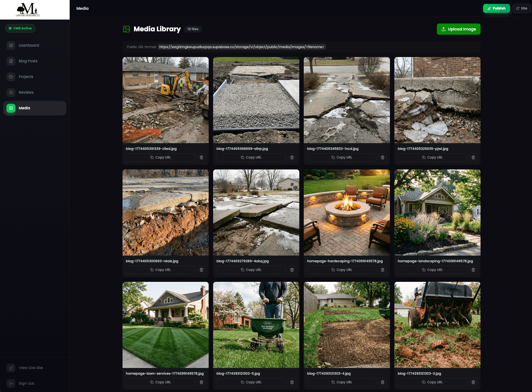Open the Dashboard panel from sidebar
Screen dimensions: 532x392
point(29,45)
